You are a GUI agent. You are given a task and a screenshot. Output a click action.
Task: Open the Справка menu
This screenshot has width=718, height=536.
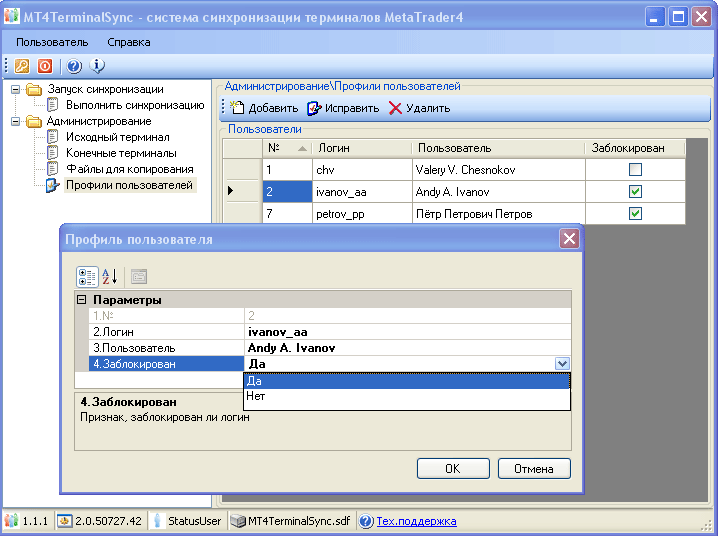pos(129,42)
